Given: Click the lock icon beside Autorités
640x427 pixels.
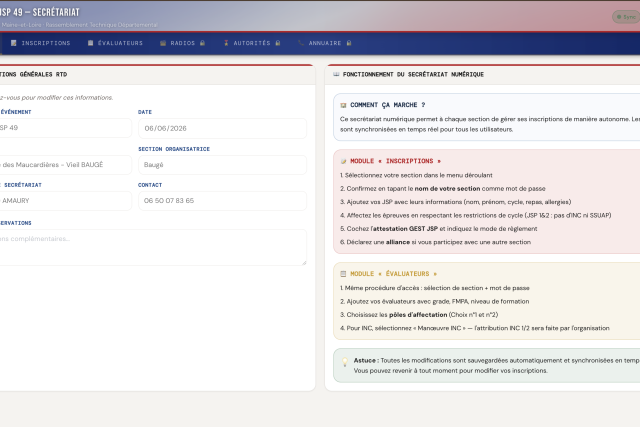Looking at the screenshot, I should pos(278,43).
